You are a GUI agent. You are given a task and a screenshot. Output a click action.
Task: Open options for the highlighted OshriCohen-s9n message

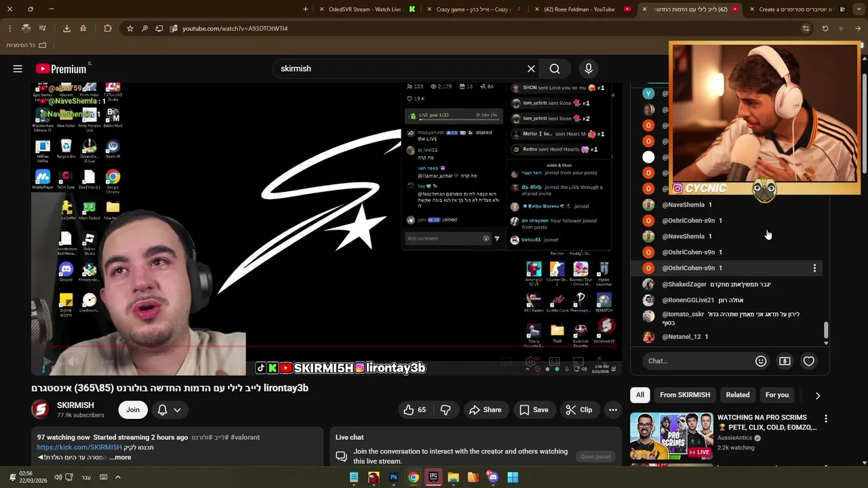(x=814, y=268)
